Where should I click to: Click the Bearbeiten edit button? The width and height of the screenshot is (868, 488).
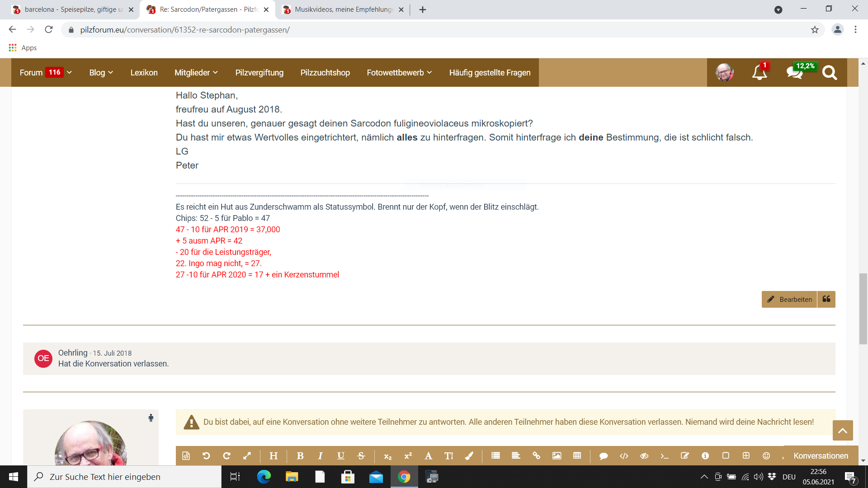[x=789, y=299]
